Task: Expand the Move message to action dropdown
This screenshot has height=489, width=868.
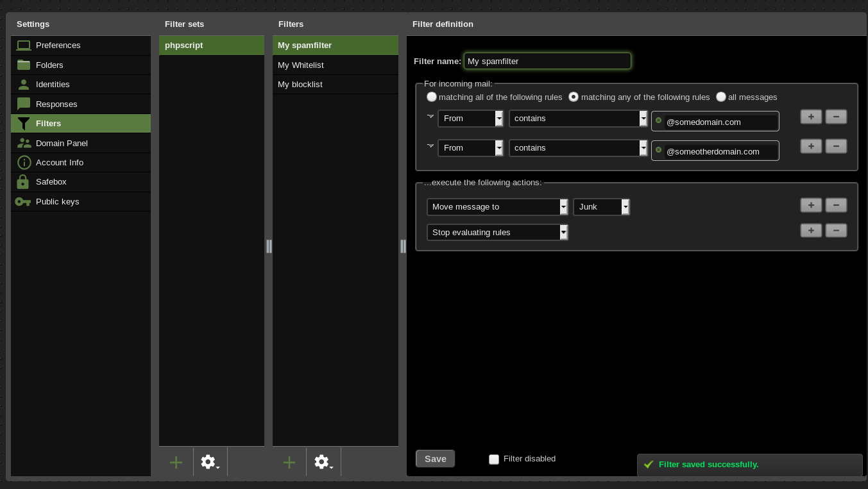Action: (x=497, y=207)
